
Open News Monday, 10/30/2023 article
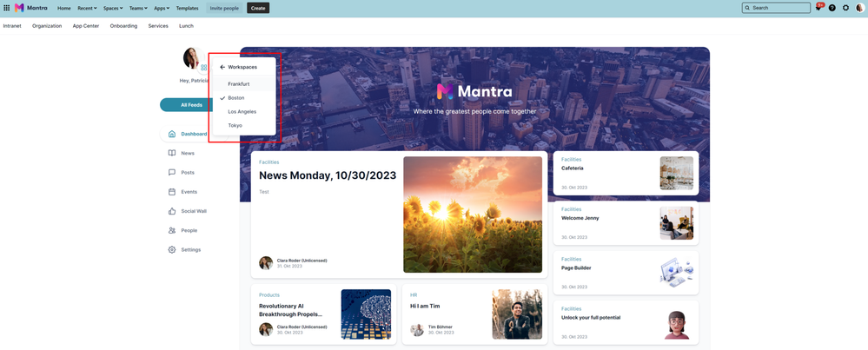click(x=328, y=175)
